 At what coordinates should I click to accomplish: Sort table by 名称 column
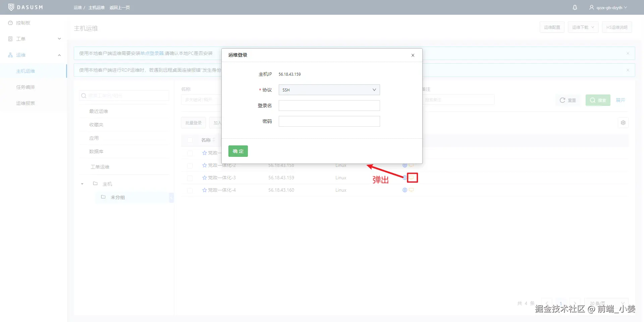point(214,140)
